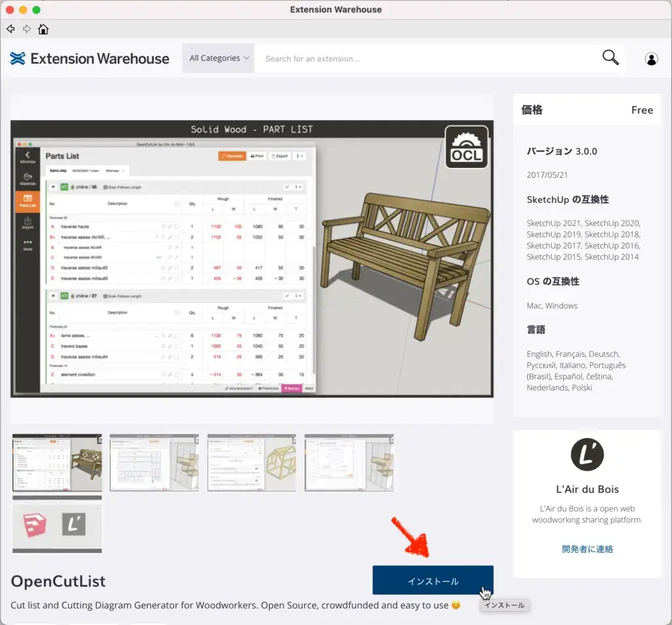Select the bench Parts List thumbnail
Image resolution: width=672 pixels, height=625 pixels.
coord(57,462)
